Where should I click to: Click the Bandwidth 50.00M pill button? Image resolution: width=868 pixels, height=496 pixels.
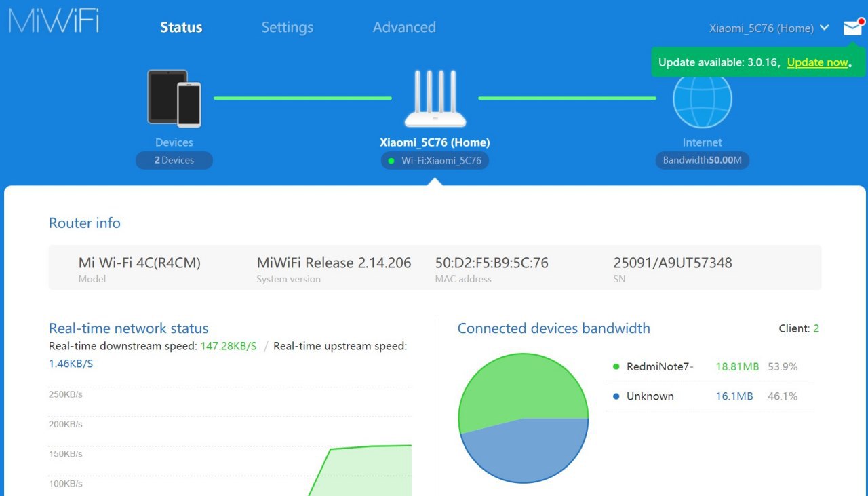(x=703, y=160)
